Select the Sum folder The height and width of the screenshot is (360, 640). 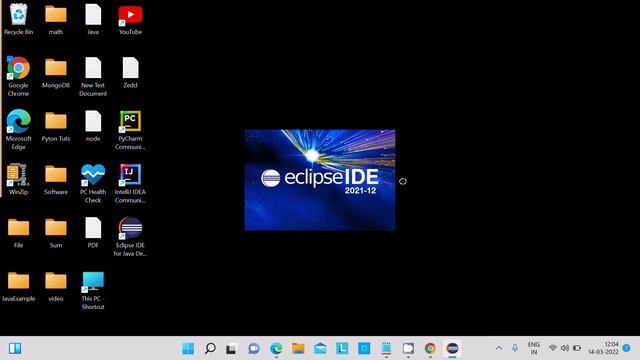[x=56, y=233]
